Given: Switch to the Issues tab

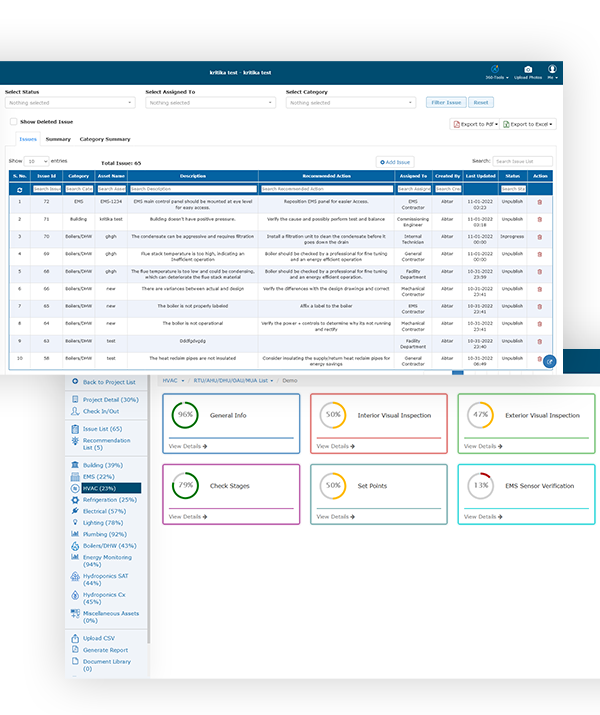Looking at the screenshot, I should 28,139.
